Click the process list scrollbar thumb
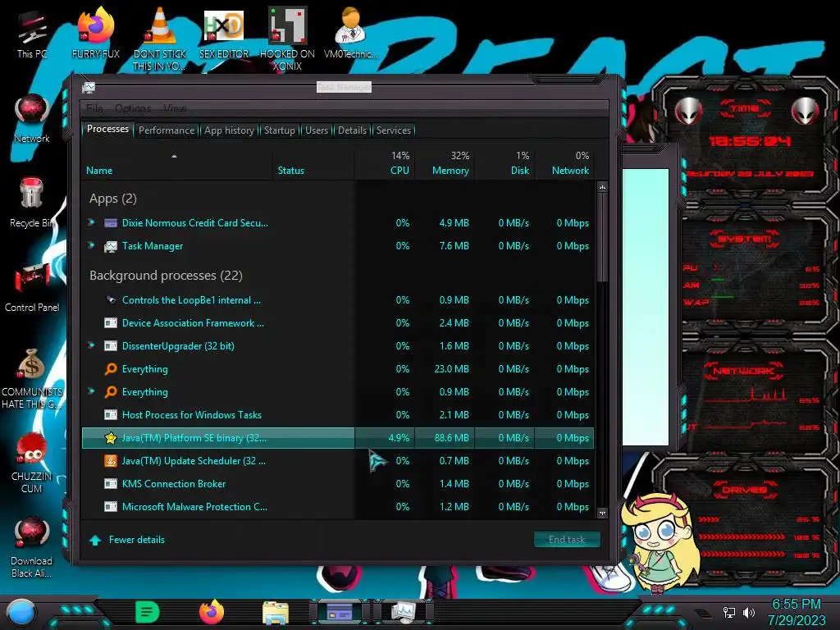The width and height of the screenshot is (840, 630). click(x=602, y=235)
